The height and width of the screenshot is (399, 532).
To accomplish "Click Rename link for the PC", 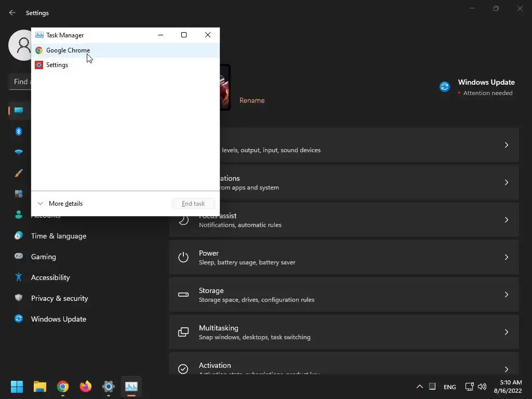I will coord(252,100).
